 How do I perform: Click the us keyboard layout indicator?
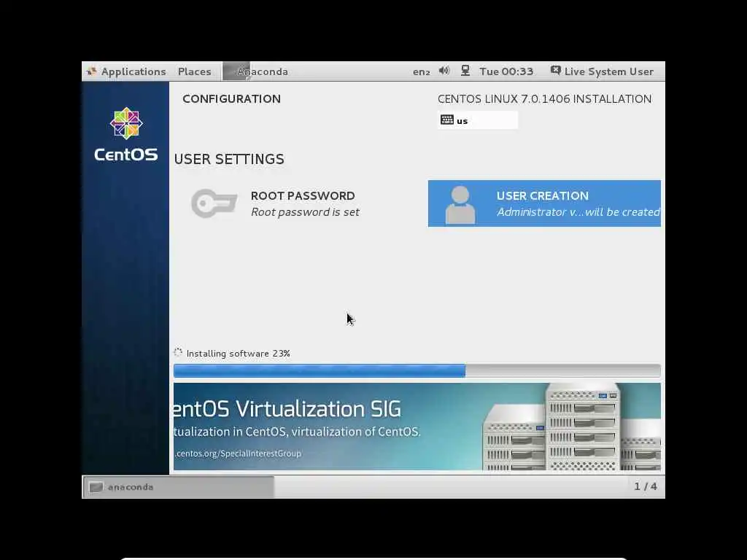[477, 120]
